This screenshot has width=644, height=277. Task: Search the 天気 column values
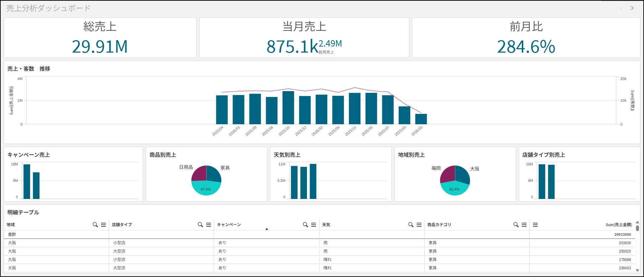tap(411, 225)
